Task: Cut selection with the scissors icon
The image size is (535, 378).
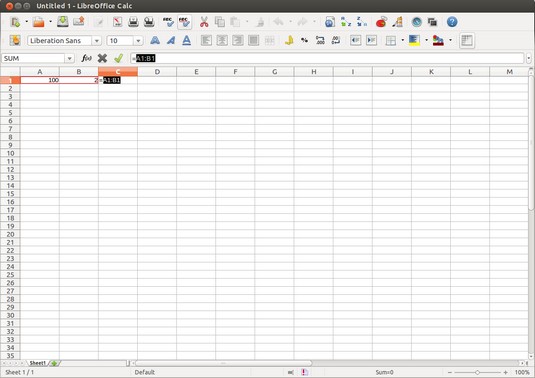Action: point(204,22)
